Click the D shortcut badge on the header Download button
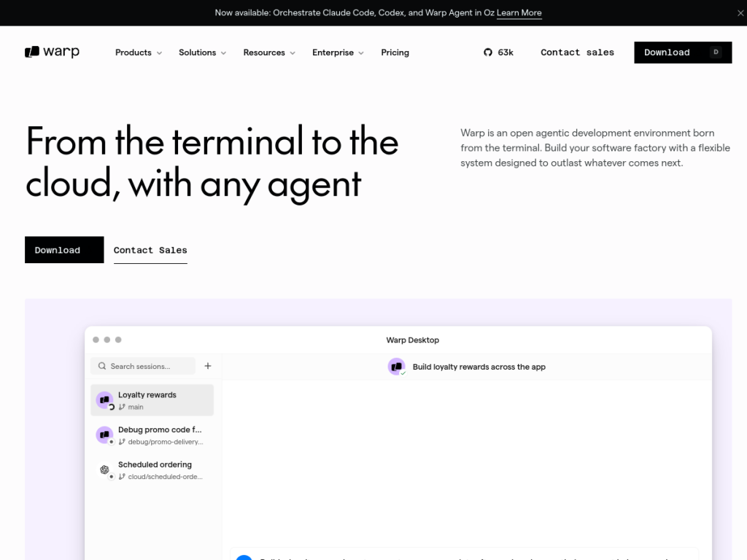 [x=716, y=52]
